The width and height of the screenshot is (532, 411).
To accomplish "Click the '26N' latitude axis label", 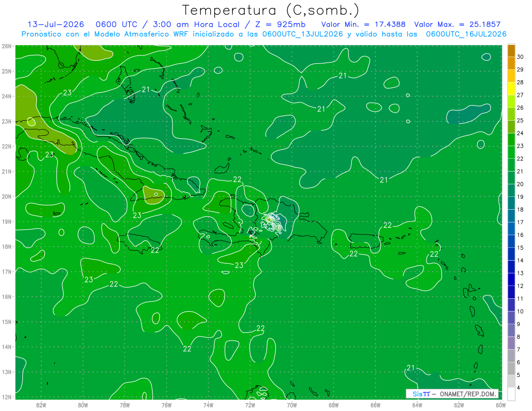I will point(7,46).
